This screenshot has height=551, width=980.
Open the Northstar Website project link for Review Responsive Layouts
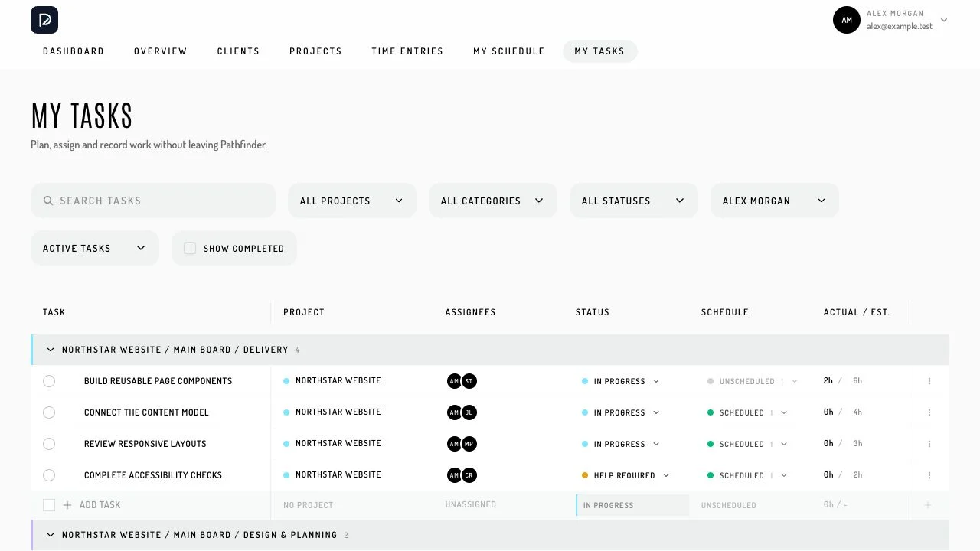338,443
